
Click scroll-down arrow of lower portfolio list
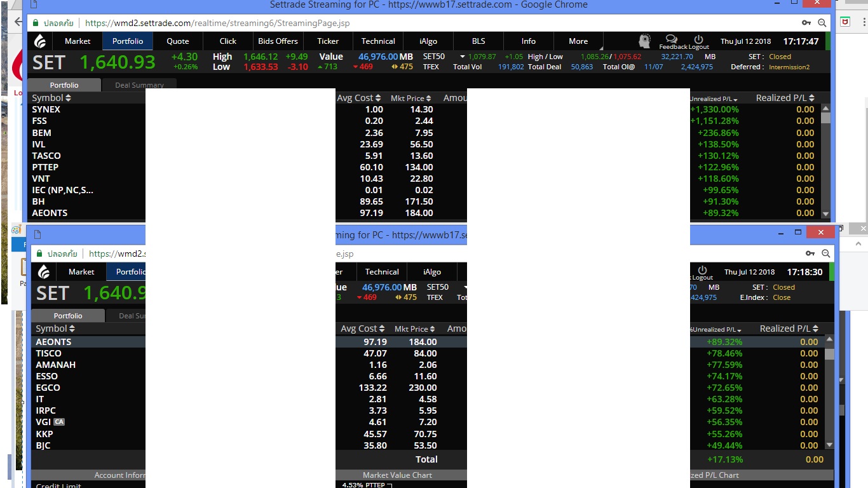(829, 445)
